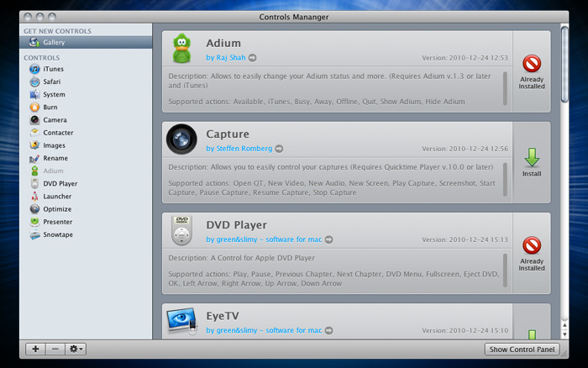Click the Images control icon

pos(34,145)
